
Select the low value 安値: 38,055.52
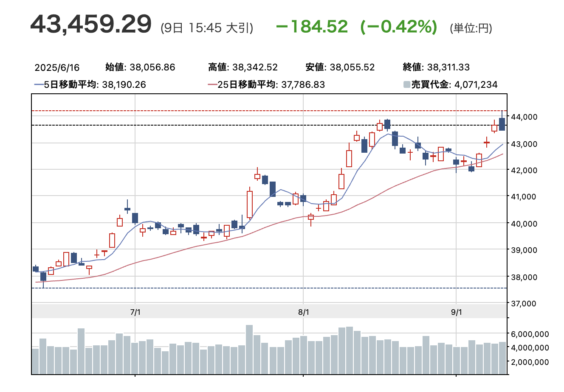click(x=340, y=67)
